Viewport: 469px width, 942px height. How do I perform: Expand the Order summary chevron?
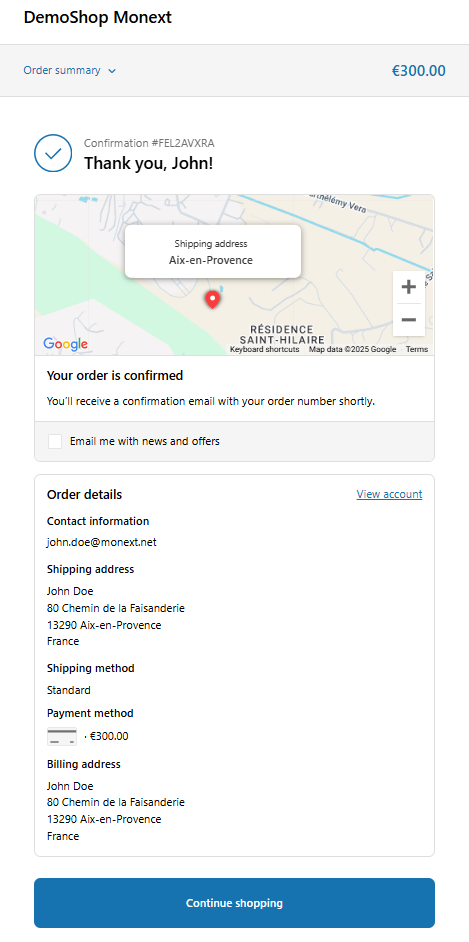112,71
